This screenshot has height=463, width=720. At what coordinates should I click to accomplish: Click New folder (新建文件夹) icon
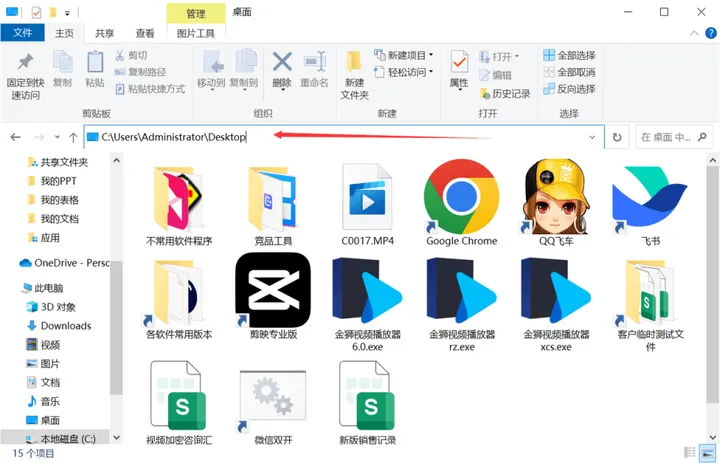pos(354,62)
